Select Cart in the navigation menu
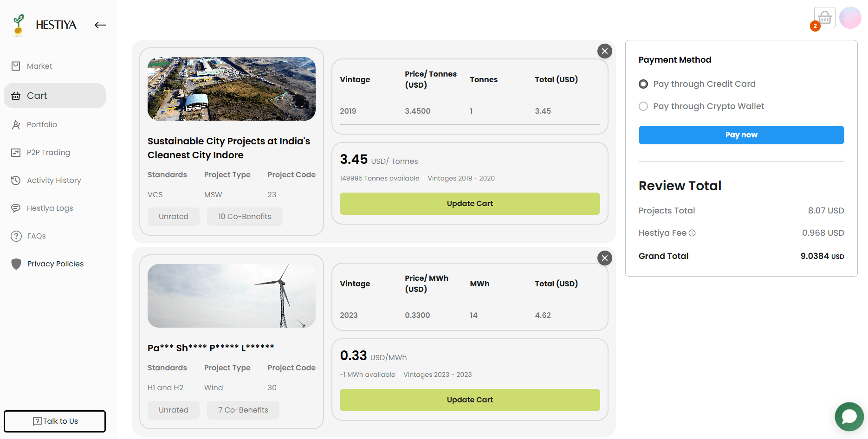Image resolution: width=868 pixels, height=439 pixels. (37, 96)
